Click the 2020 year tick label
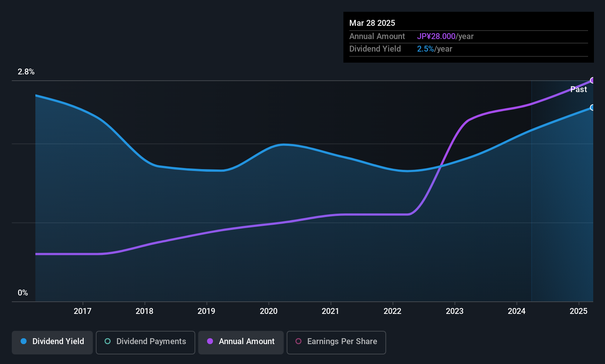Screen dimensions: 605x364 pyautogui.click(x=269, y=311)
